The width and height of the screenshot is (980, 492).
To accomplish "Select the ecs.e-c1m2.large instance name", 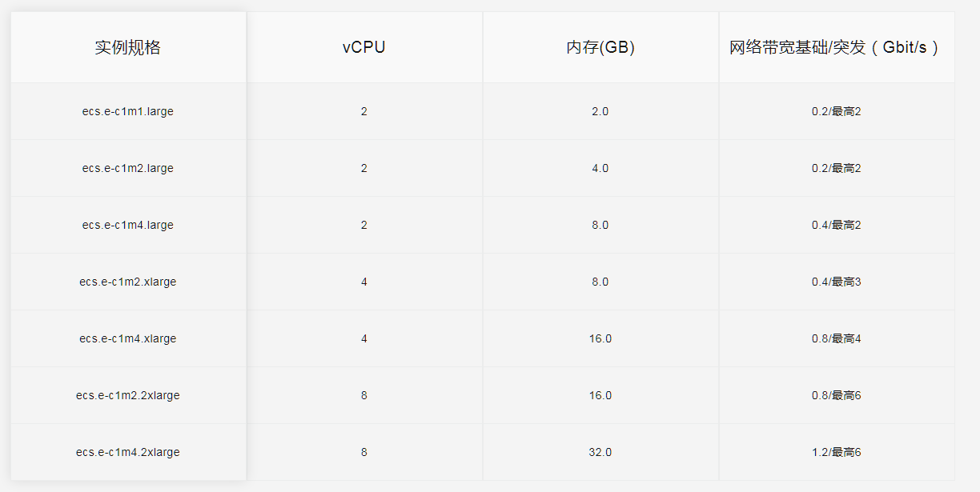I will point(128,168).
